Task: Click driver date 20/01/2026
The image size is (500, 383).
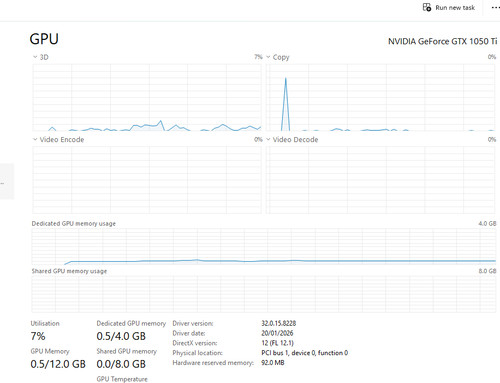Action: (x=277, y=333)
